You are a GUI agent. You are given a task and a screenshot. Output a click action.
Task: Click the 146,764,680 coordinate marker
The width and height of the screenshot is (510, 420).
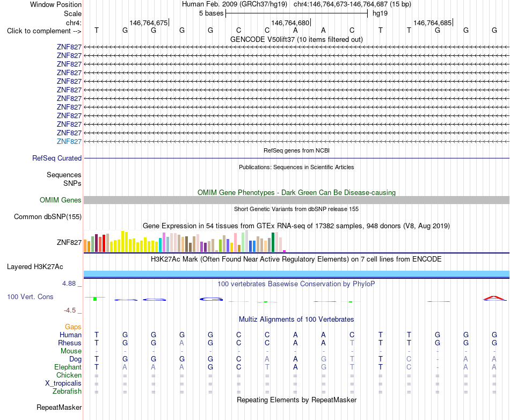(x=290, y=23)
